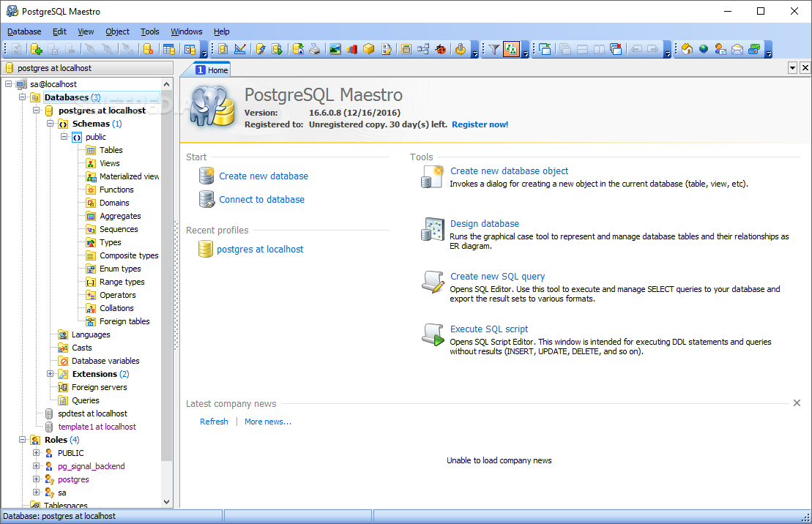Expand the Extensions node
812x524 pixels.
click(x=51, y=373)
